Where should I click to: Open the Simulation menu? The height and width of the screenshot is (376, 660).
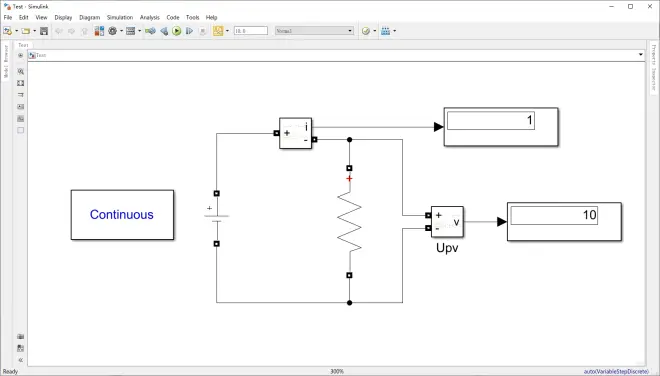coord(120,17)
